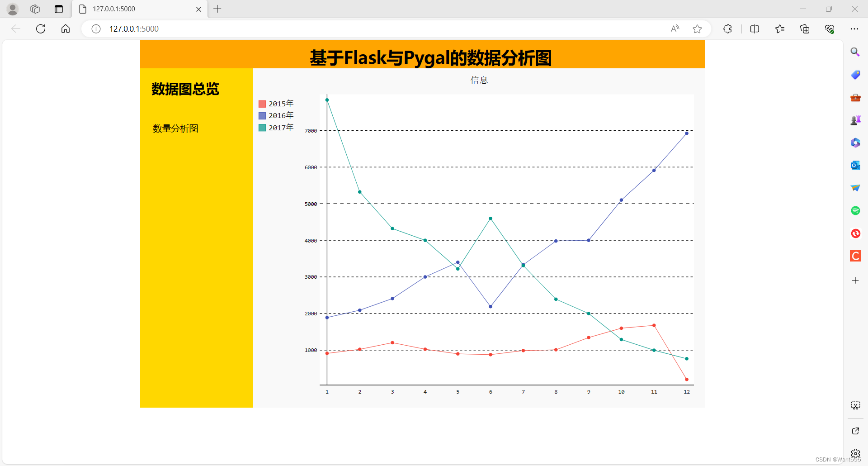Click the x-axis label 12
The width and height of the screenshot is (868, 466).
tap(687, 392)
